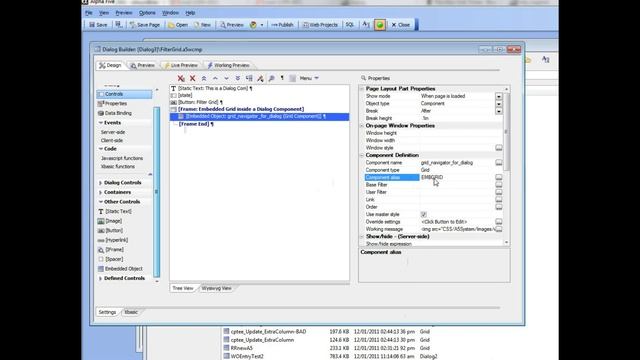The width and height of the screenshot is (640, 360).
Task: Select Properties in left pane
Action: click(112, 104)
